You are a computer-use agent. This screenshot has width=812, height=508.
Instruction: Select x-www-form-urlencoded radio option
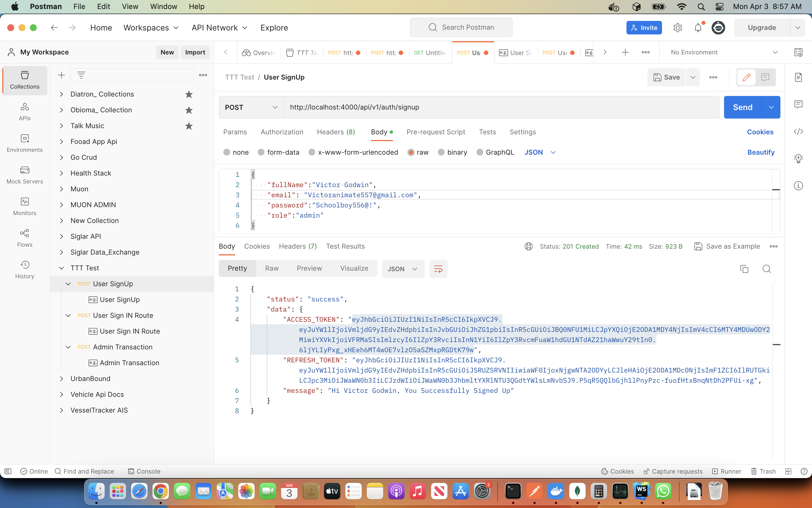tap(312, 152)
